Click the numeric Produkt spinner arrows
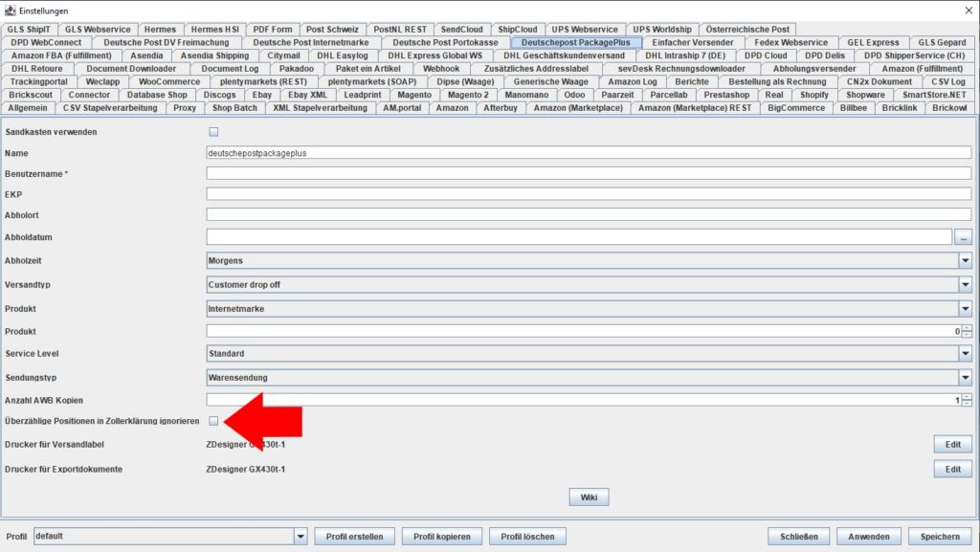980x552 pixels. pos(967,331)
